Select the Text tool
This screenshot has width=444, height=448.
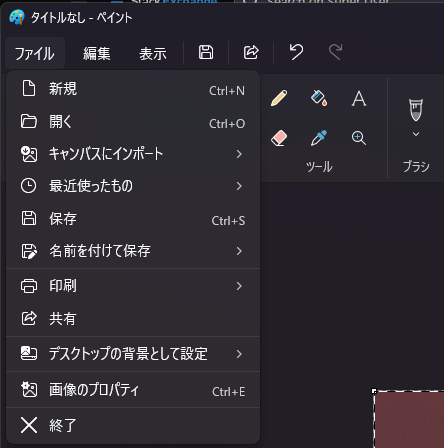point(359,98)
